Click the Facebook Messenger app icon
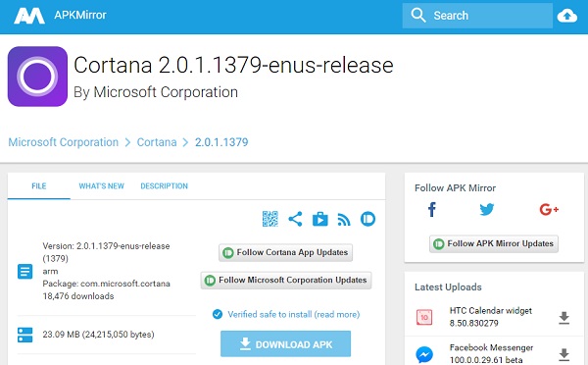This screenshot has height=365, width=588. (424, 354)
